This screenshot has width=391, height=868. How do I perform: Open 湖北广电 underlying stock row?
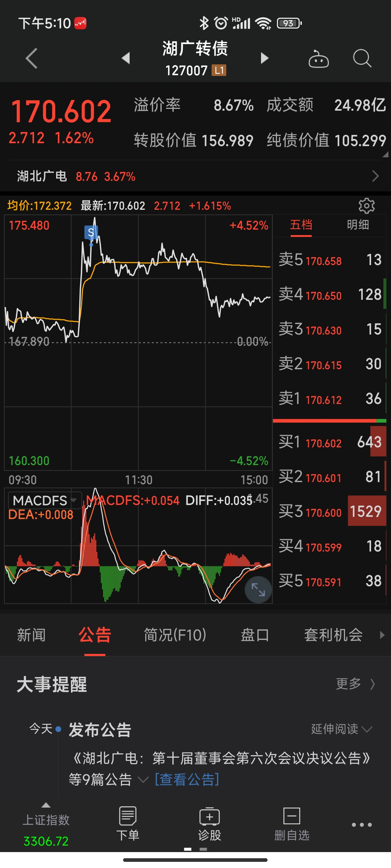click(195, 176)
